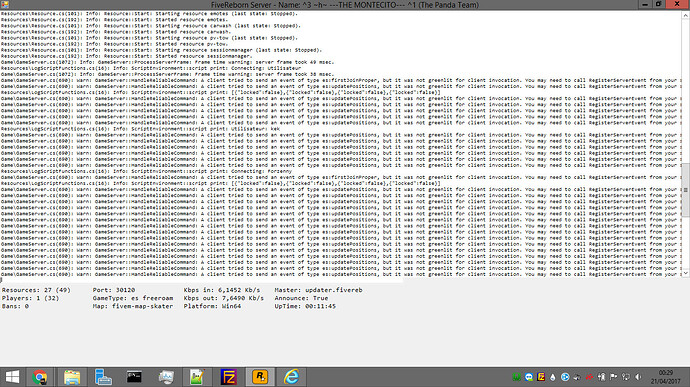The height and width of the screenshot is (387, 690).
Task: Click the 'Starting resource carwash' log line
Action: pos(151,26)
